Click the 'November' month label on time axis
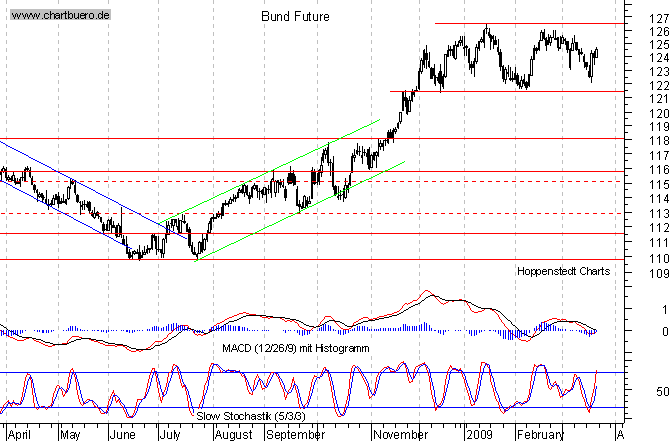Image resolution: width=672 pixels, height=441 pixels. (x=400, y=435)
